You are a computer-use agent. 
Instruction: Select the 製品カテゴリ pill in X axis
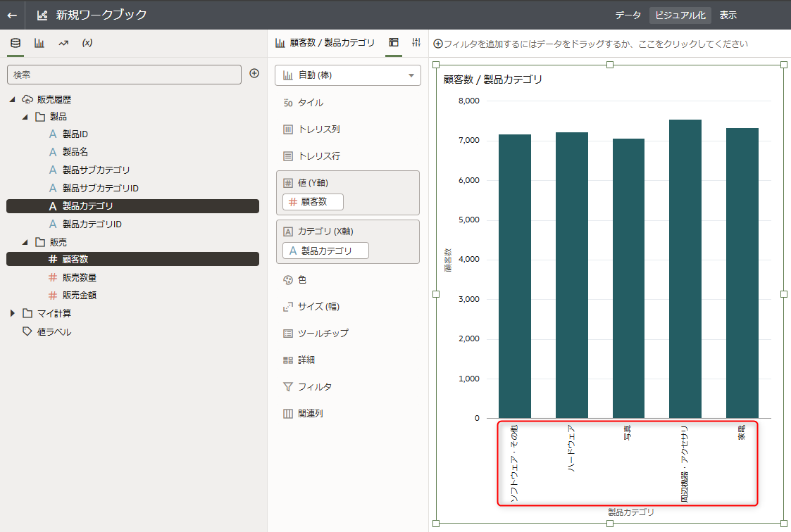pyautogui.click(x=325, y=251)
